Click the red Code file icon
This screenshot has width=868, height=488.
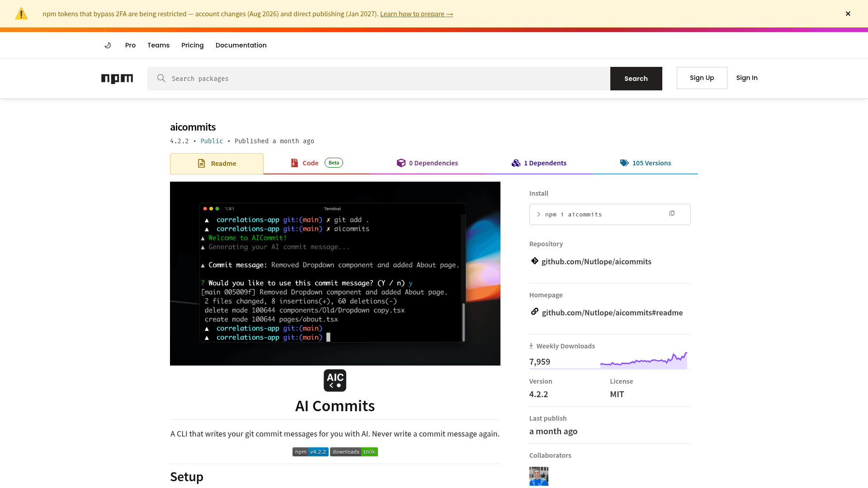click(x=294, y=163)
